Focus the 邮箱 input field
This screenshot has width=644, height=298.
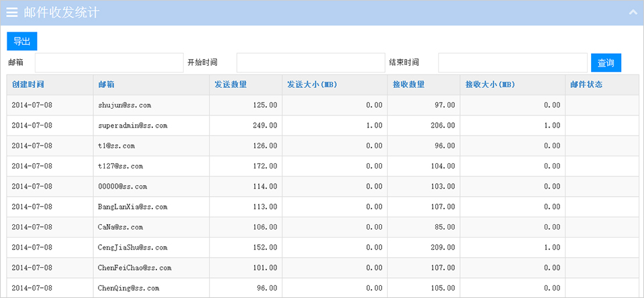click(109, 63)
